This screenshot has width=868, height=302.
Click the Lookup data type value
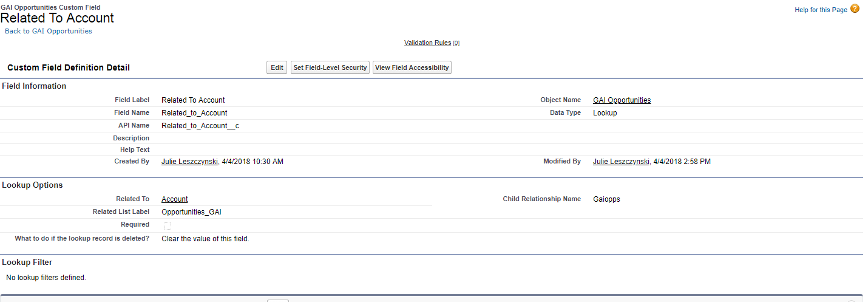click(x=605, y=113)
